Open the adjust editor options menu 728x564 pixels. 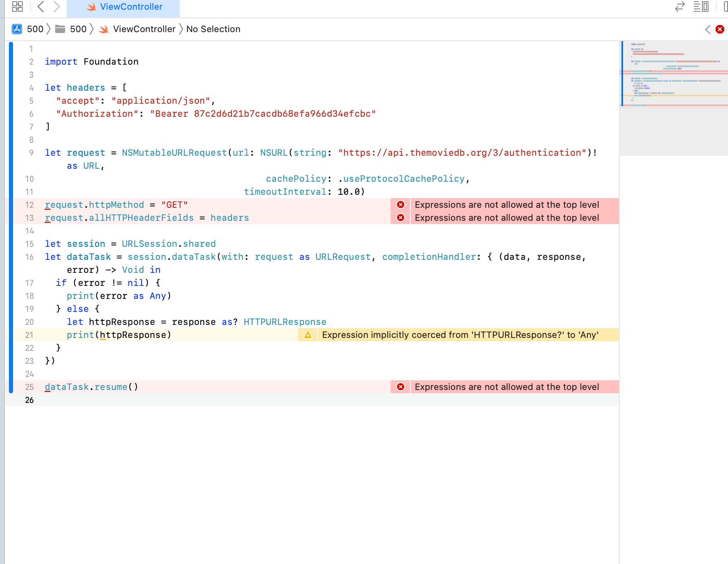point(701,7)
